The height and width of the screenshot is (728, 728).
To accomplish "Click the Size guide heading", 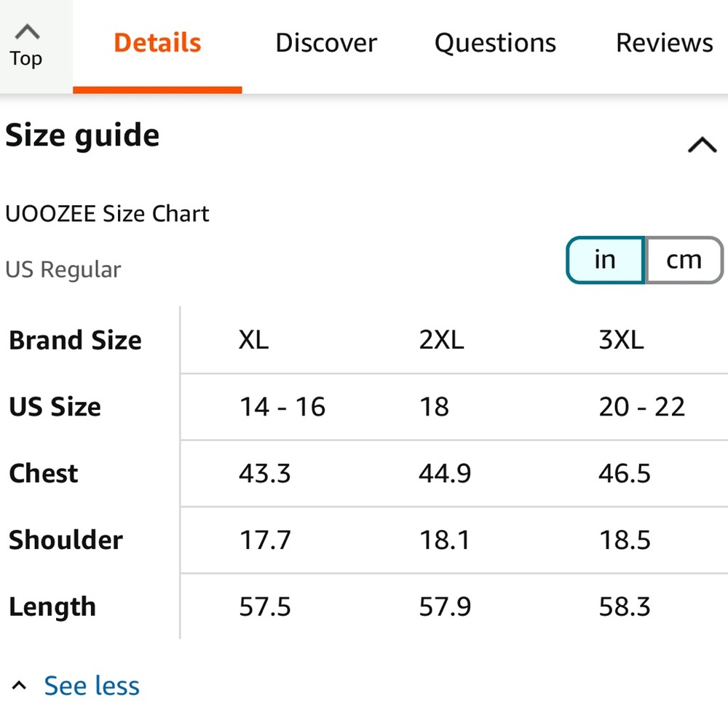I will point(82,135).
